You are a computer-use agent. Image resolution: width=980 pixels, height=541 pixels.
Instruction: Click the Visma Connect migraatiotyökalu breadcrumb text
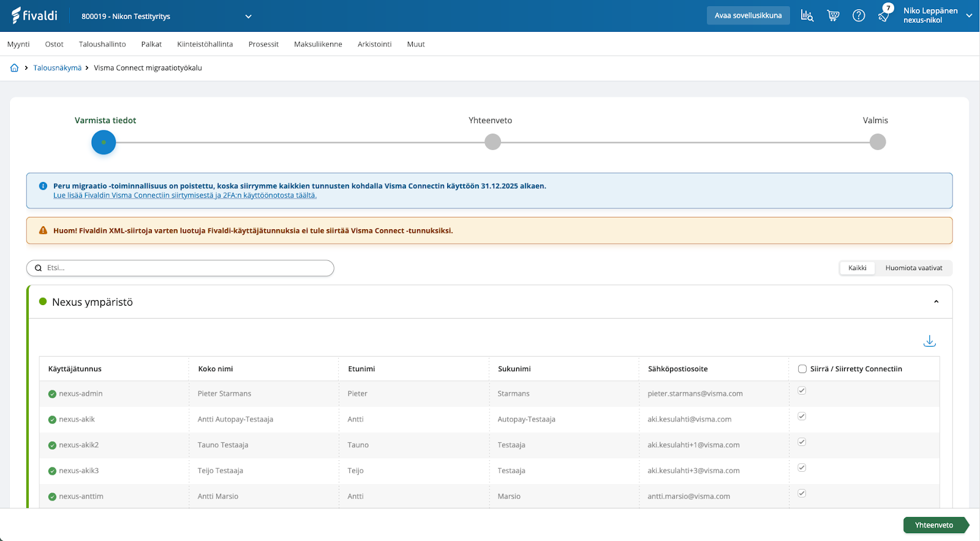click(x=148, y=68)
